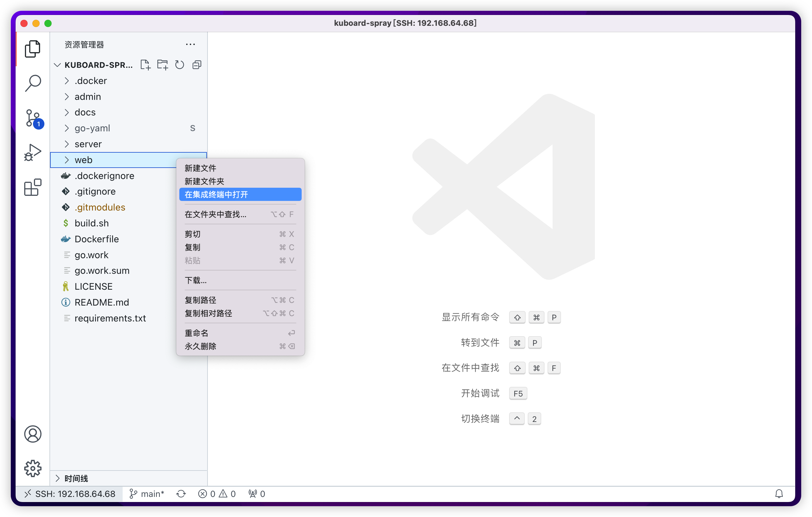Click the 切换终端 welcome hint
812x517 pixels.
(x=480, y=419)
